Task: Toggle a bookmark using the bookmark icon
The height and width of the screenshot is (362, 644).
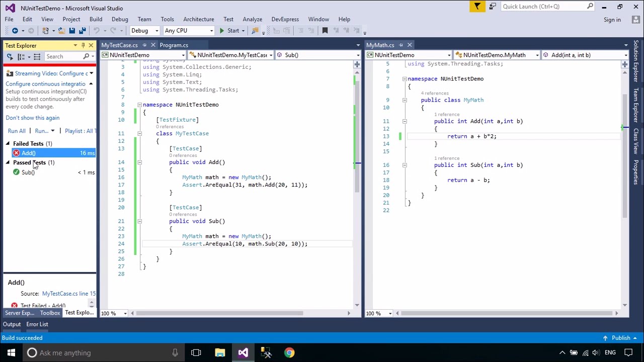Action: pos(325,31)
